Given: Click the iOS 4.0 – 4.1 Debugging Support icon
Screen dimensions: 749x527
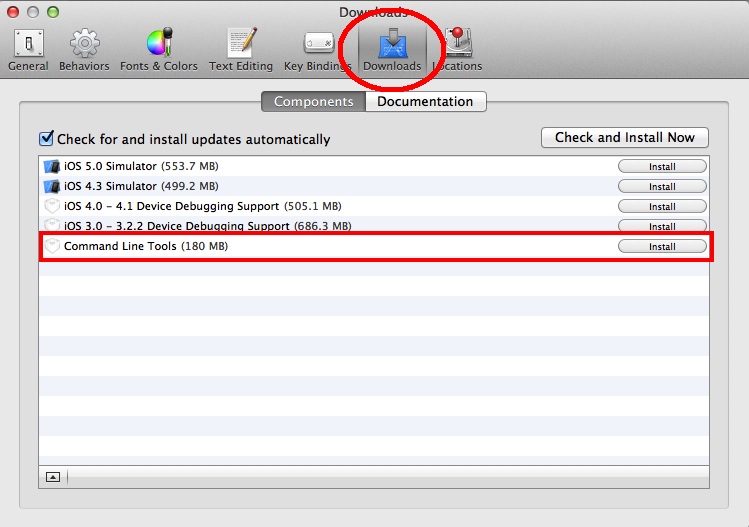Looking at the screenshot, I should [52, 206].
